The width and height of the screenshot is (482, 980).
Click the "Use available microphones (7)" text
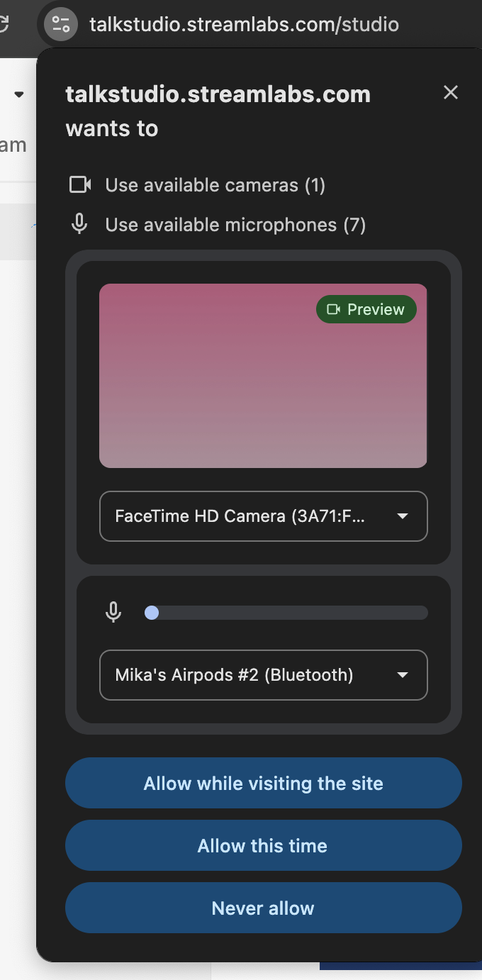[235, 225]
